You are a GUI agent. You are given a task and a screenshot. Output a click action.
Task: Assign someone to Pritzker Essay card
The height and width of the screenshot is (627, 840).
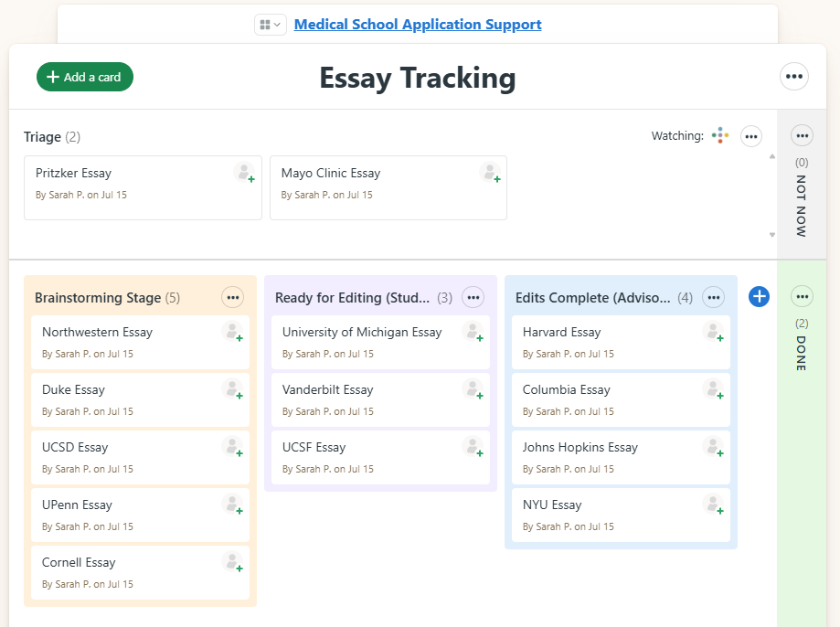point(244,173)
